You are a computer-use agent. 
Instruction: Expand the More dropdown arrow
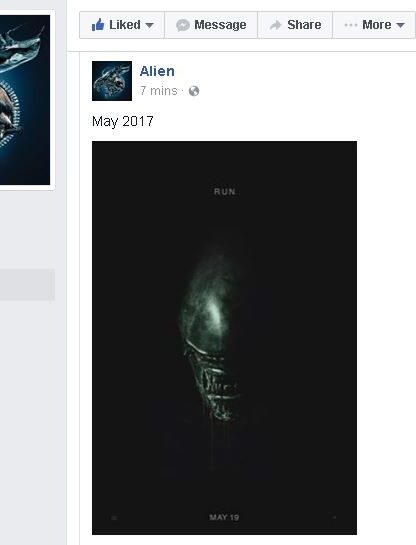pyautogui.click(x=400, y=25)
